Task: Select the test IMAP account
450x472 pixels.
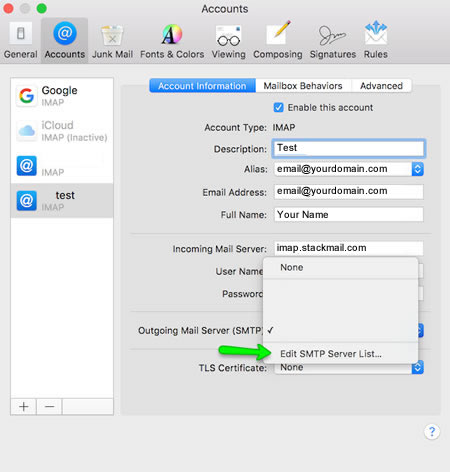Action: (62, 200)
